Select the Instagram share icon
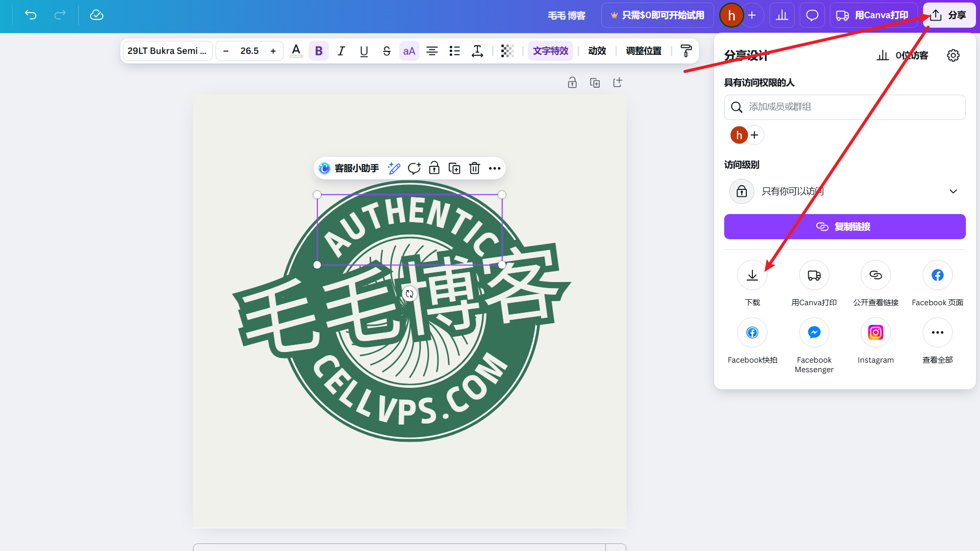The width and height of the screenshot is (980, 551). coord(875,332)
